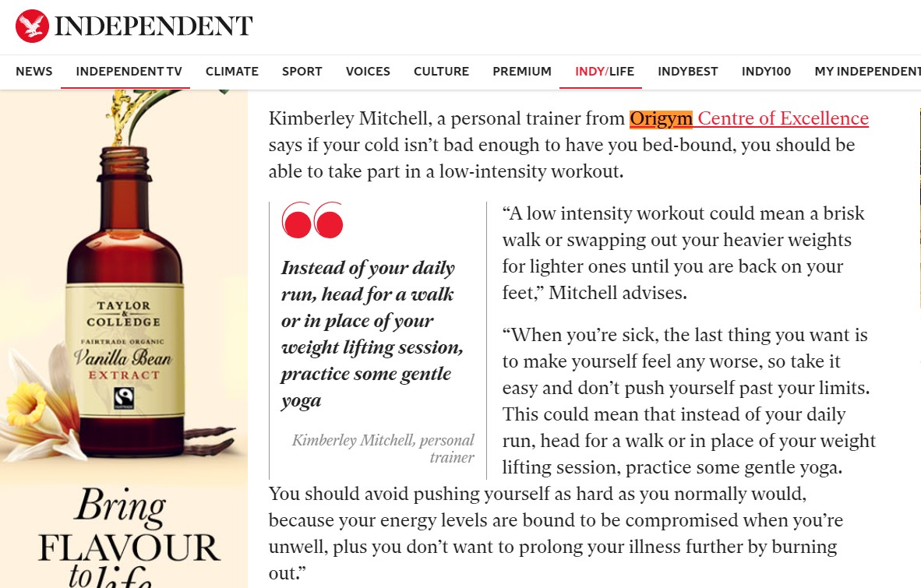Open MY INDEPENDENT
Image resolution: width=921 pixels, height=588 pixels.
point(867,71)
